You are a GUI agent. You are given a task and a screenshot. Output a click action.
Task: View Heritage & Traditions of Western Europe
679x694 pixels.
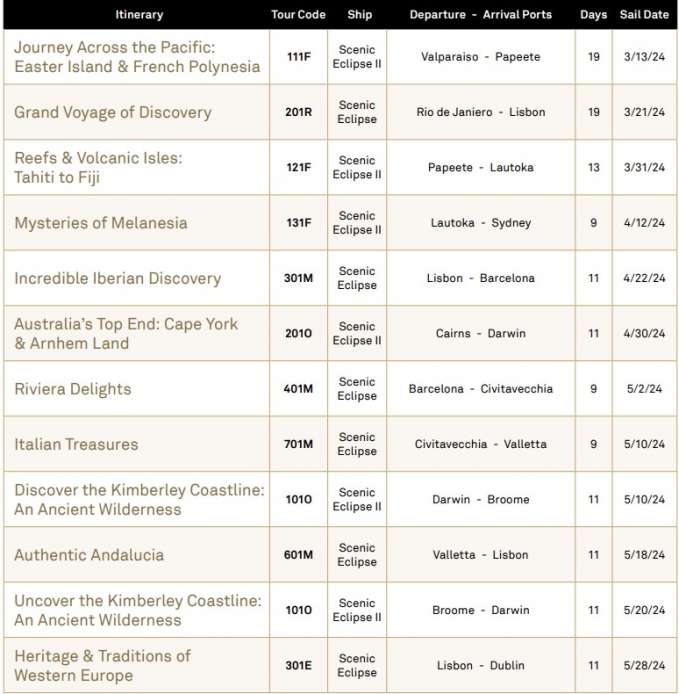click(x=102, y=665)
